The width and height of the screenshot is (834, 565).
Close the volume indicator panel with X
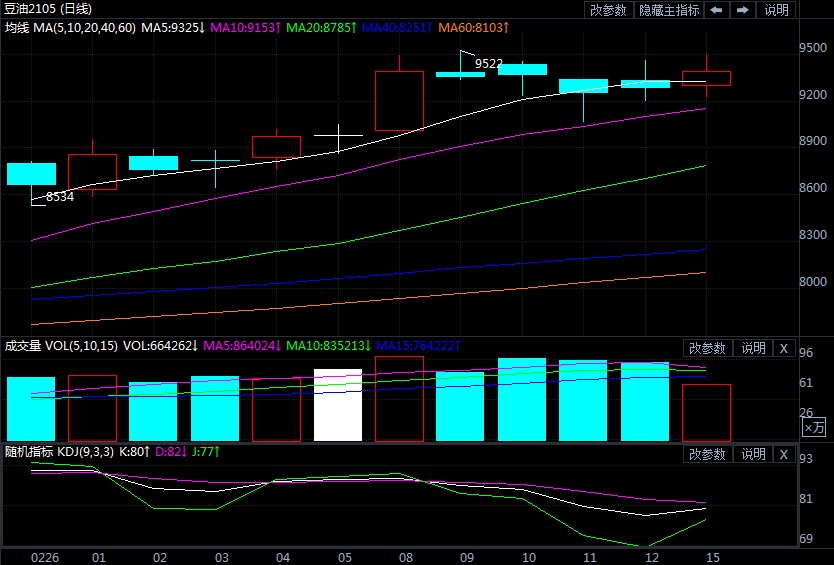coord(784,348)
